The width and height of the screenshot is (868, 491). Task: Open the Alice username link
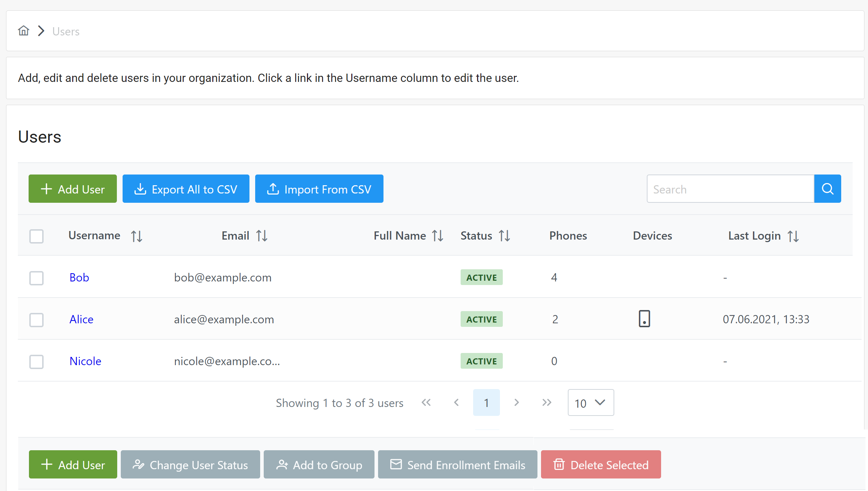[81, 319]
